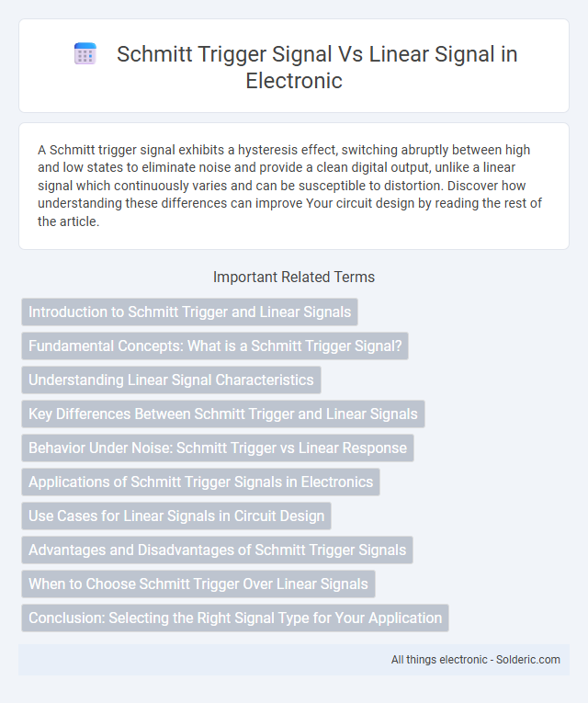Click the calendar grid icon beside title
Screen dimensions: 588x703
85,54
